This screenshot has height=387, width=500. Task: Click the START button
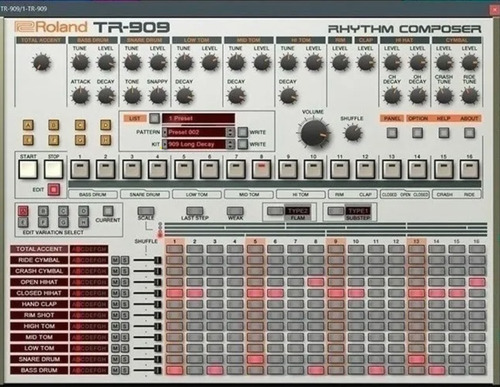tap(28, 169)
